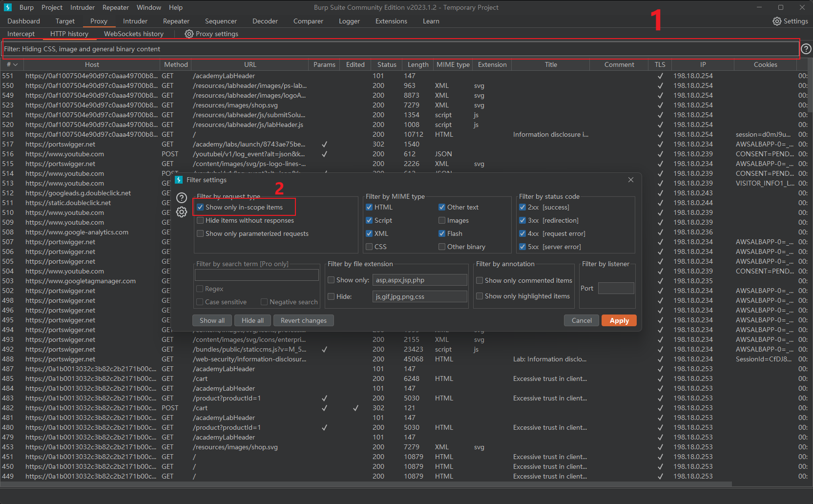The image size is (813, 504).
Task: Check the CSS MIME type box
Action: [369, 247]
